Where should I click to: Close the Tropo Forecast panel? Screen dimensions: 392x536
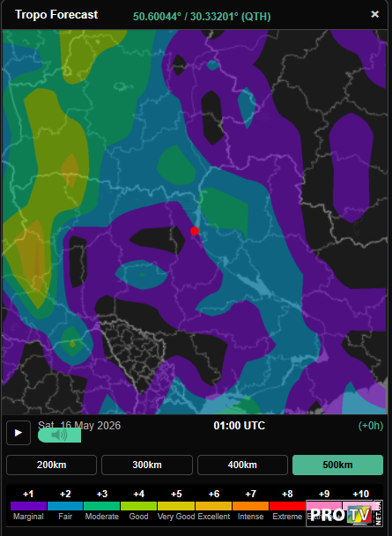[x=374, y=14]
